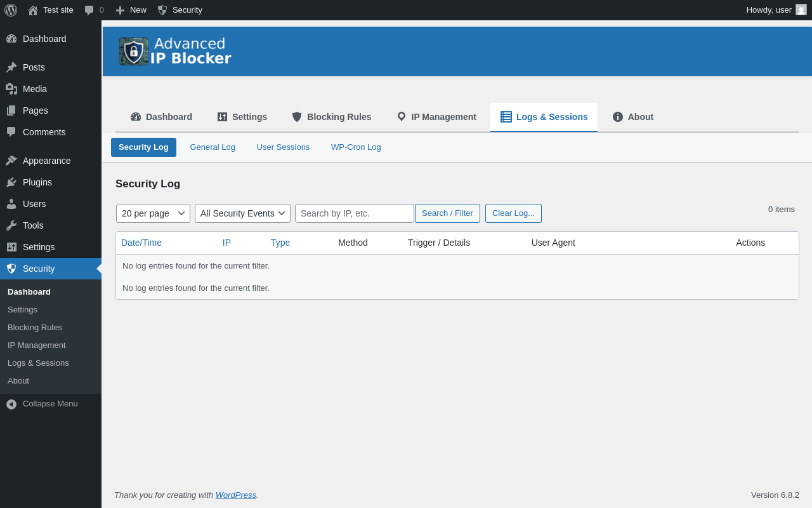Click the Test site home icon
The image size is (812, 508).
click(33, 10)
